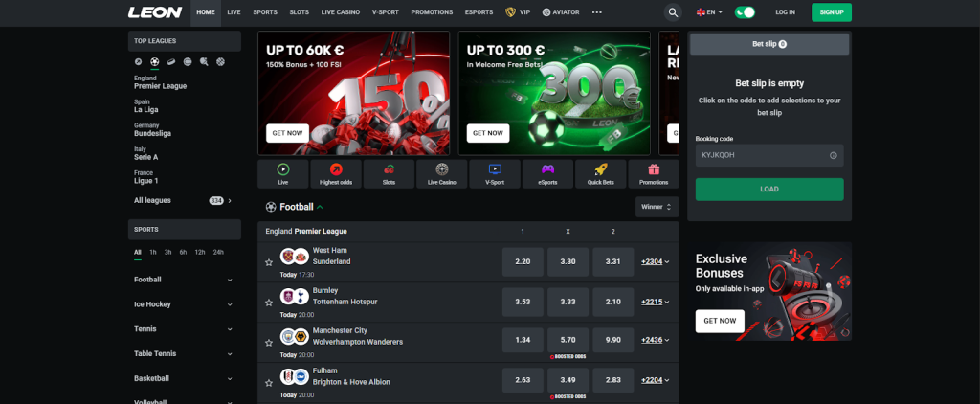Screen dimensions: 980x404
Task: Select the 6h time filter
Action: tap(183, 253)
